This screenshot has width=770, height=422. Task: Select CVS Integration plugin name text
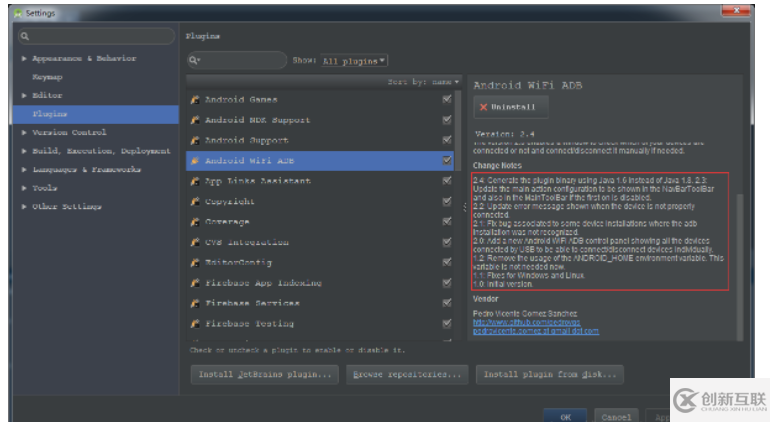point(247,242)
